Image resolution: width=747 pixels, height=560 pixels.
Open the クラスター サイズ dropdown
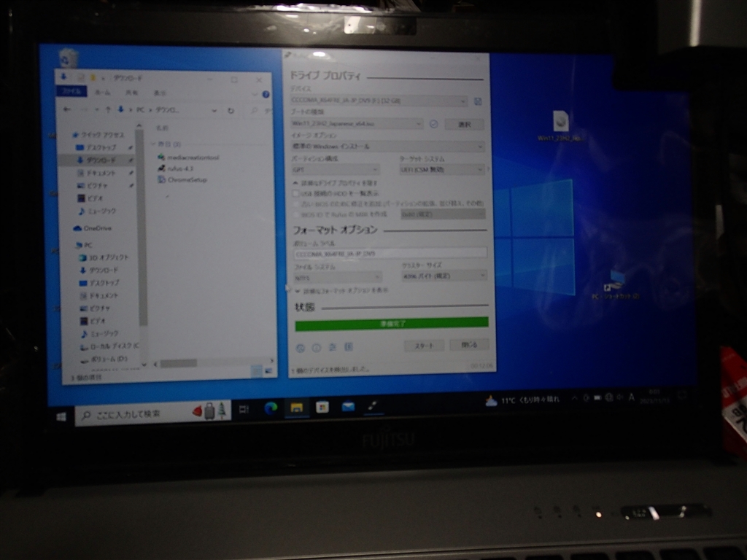(x=444, y=276)
